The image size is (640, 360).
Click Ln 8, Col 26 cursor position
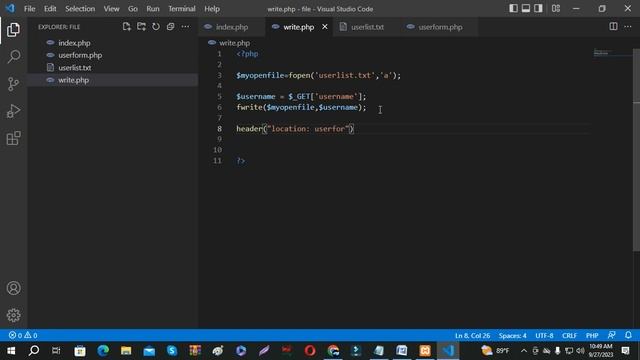click(x=472, y=336)
